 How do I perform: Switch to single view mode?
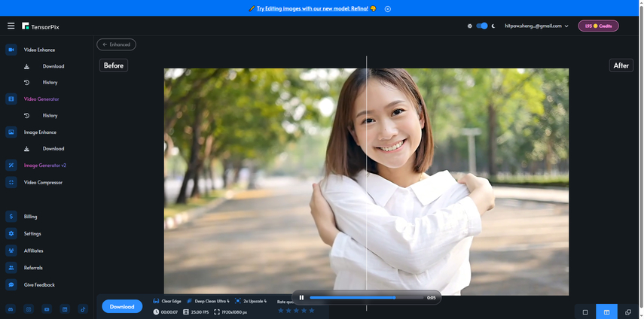click(585, 312)
